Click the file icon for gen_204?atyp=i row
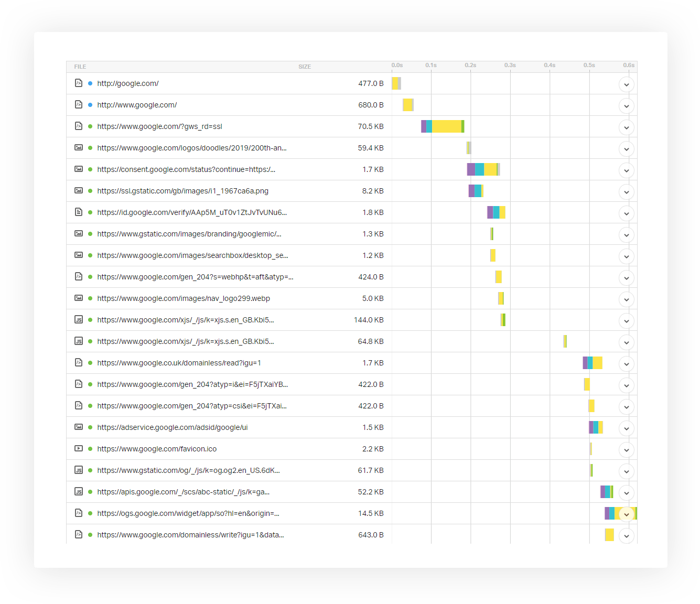700x604 pixels. point(79,384)
